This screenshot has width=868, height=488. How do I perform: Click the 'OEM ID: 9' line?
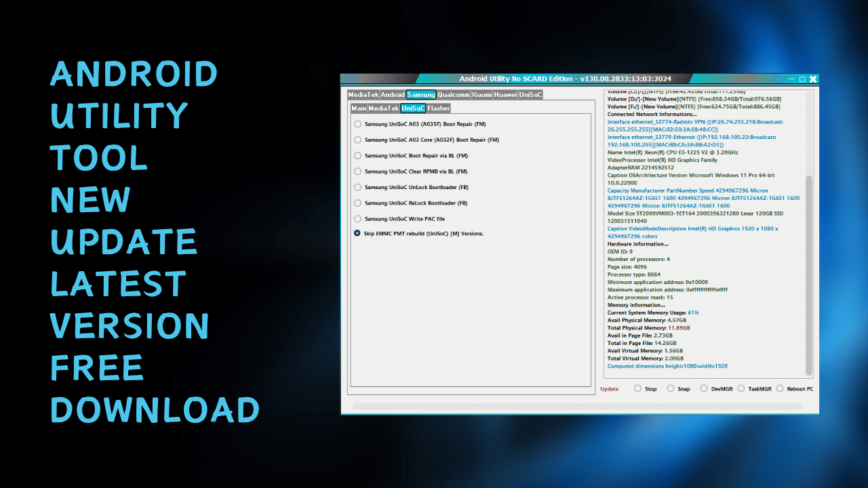click(x=620, y=251)
